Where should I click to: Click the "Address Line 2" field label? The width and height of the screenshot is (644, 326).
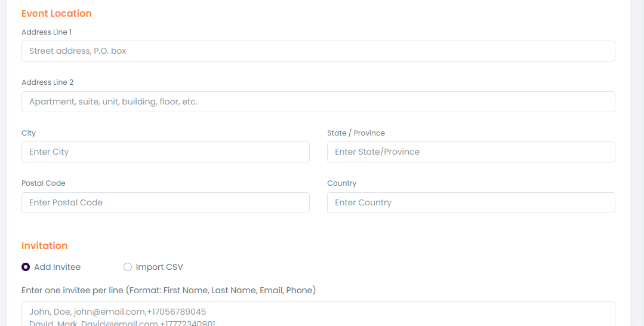click(x=47, y=82)
